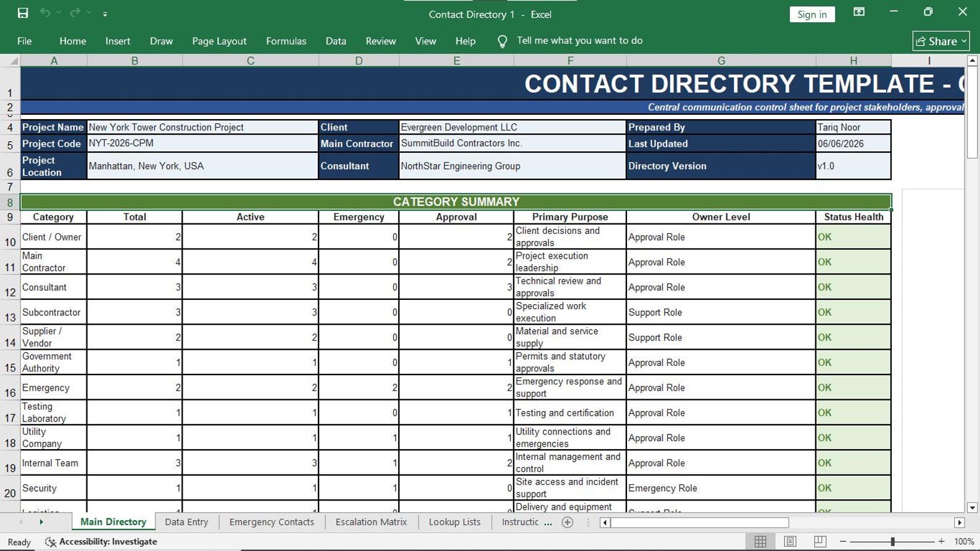Switch to Page Layout view icon

pos(790,542)
